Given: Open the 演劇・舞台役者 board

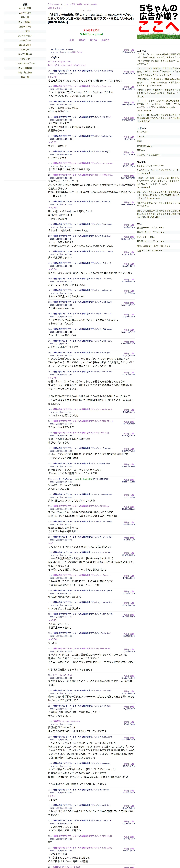Looking at the screenshot, I should [x=25, y=72].
